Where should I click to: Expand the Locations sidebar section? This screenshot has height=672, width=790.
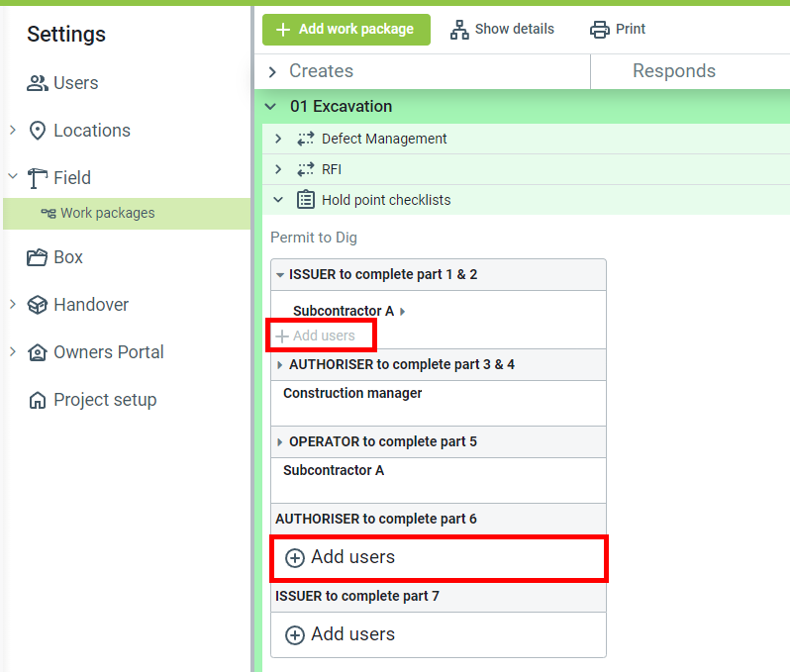point(13,130)
